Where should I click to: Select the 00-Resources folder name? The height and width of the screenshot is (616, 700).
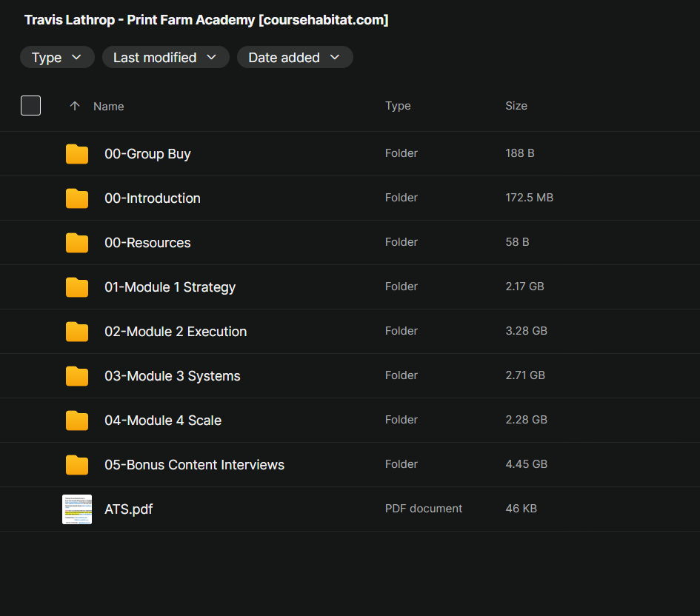click(147, 243)
